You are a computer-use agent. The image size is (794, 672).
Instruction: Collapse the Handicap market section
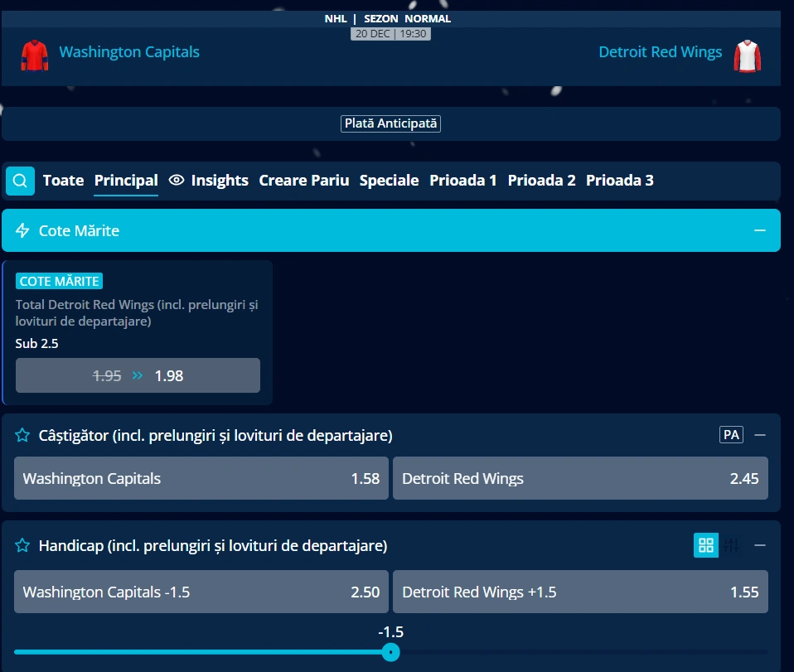point(760,545)
